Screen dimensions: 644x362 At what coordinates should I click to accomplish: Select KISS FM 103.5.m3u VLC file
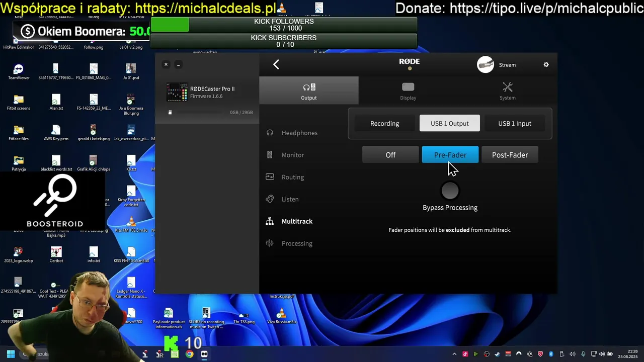pyautogui.click(x=131, y=225)
